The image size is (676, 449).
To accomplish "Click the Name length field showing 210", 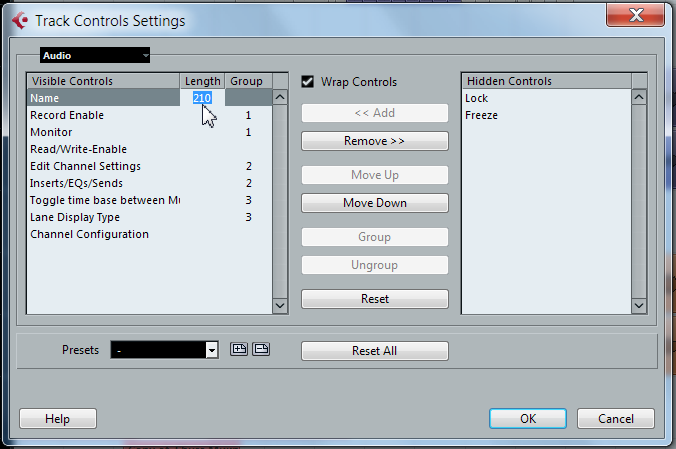I will coord(202,98).
